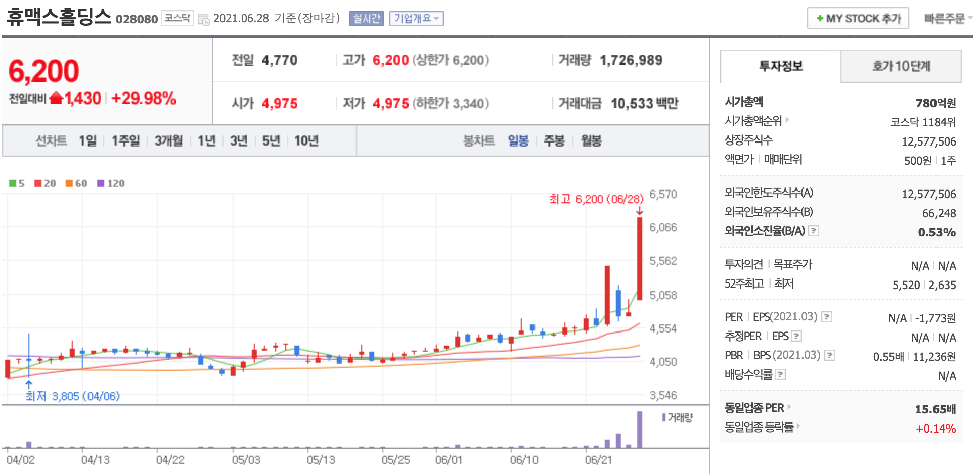Open the 기업개요 dropdown
The width and height of the screenshot is (980, 474).
click(416, 19)
